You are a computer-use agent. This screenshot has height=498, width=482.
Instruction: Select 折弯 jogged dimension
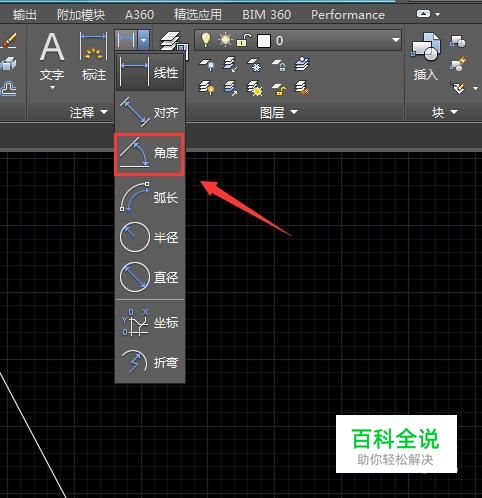click(150, 362)
